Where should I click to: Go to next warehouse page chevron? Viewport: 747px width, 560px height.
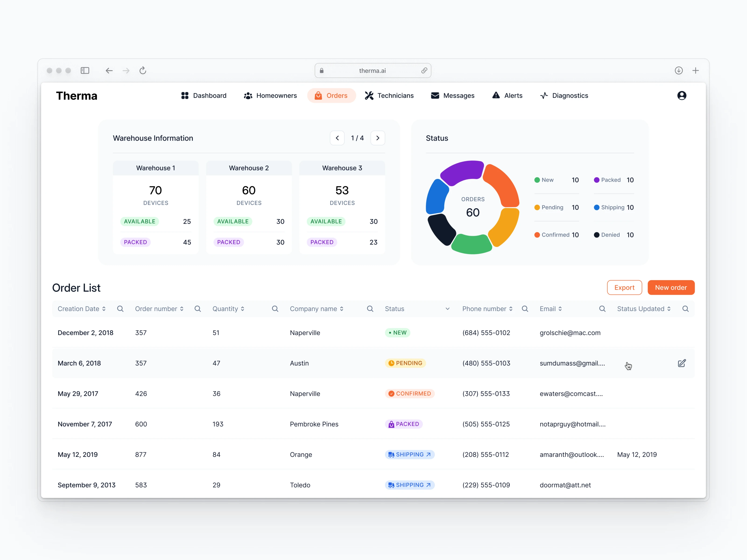click(x=377, y=138)
